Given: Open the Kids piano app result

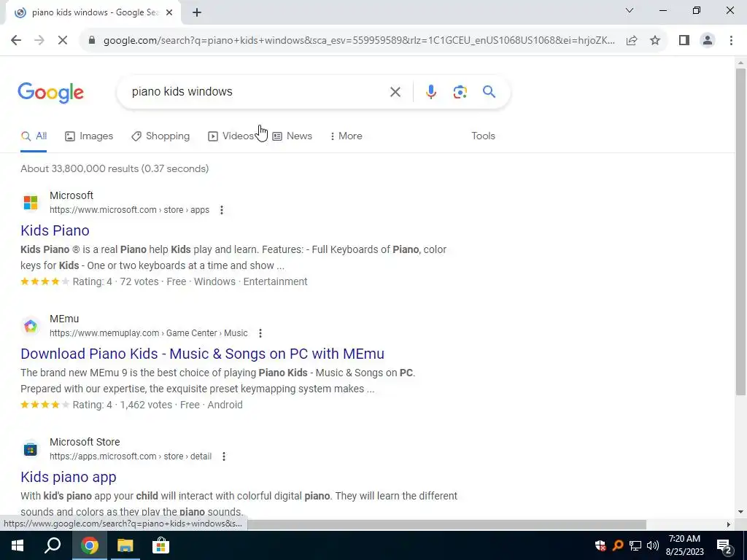Looking at the screenshot, I should [x=69, y=477].
